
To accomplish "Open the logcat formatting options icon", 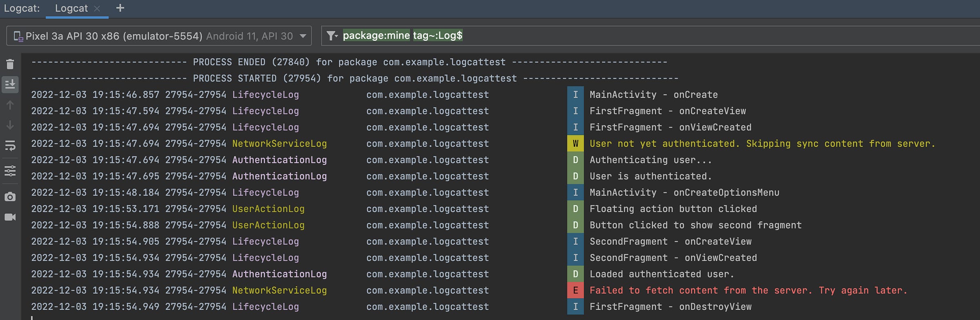I will pyautogui.click(x=10, y=170).
